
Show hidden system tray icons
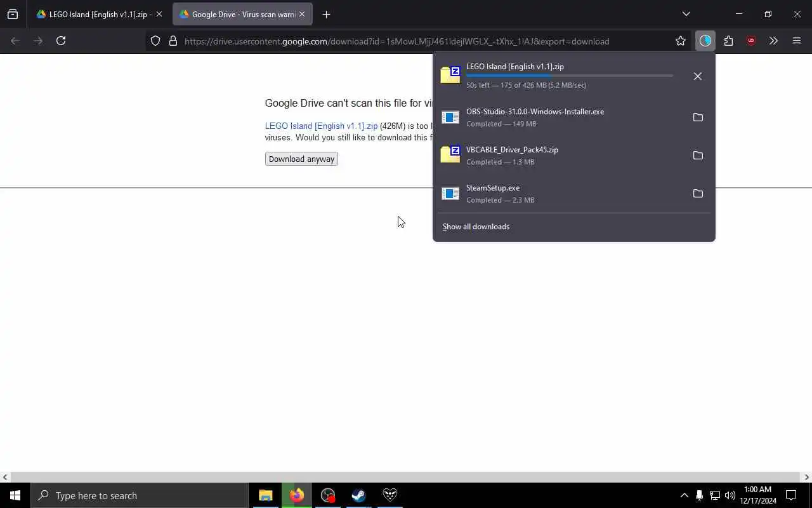(684, 495)
